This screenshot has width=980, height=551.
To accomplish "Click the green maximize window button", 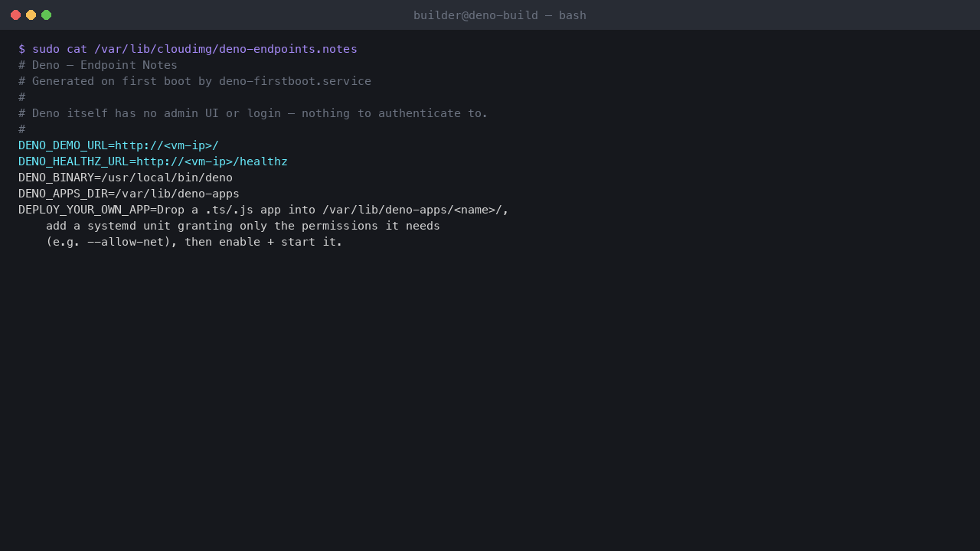I will 46,15.
